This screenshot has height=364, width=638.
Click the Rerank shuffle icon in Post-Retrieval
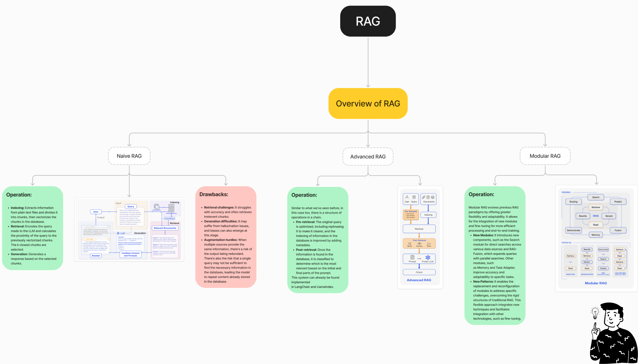[410, 244]
